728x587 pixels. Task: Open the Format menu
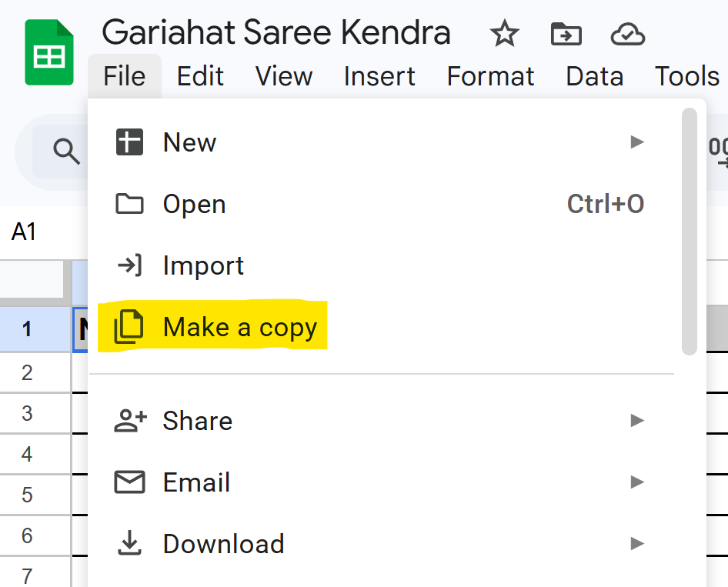(x=490, y=76)
